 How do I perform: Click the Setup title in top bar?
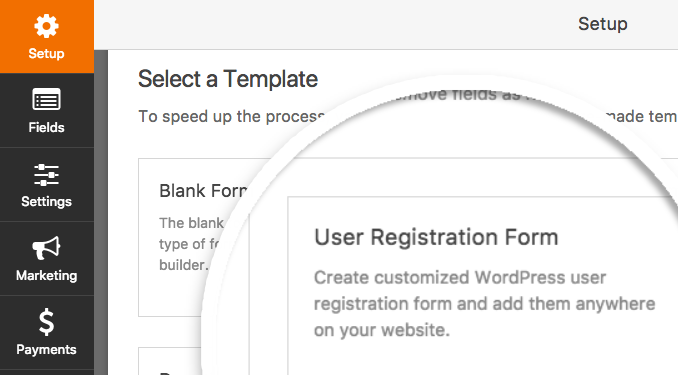pos(603,24)
